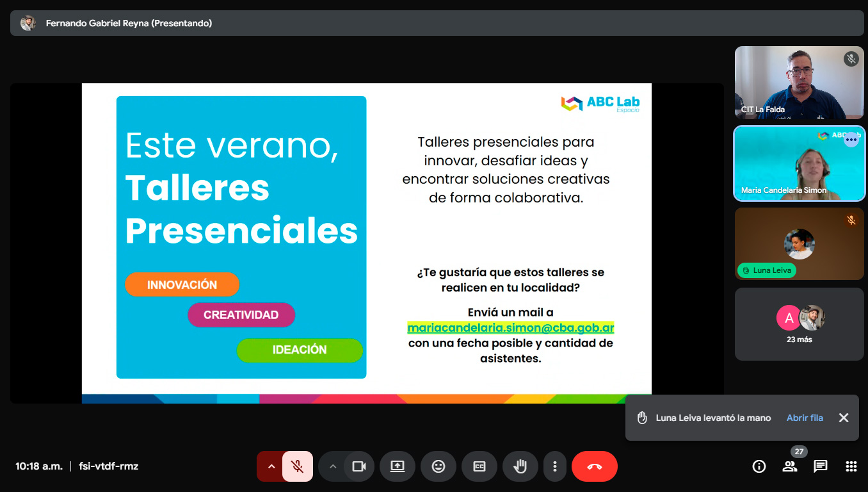The width and height of the screenshot is (868, 492).
Task: Open more options three-dot menu
Action: coord(555,466)
